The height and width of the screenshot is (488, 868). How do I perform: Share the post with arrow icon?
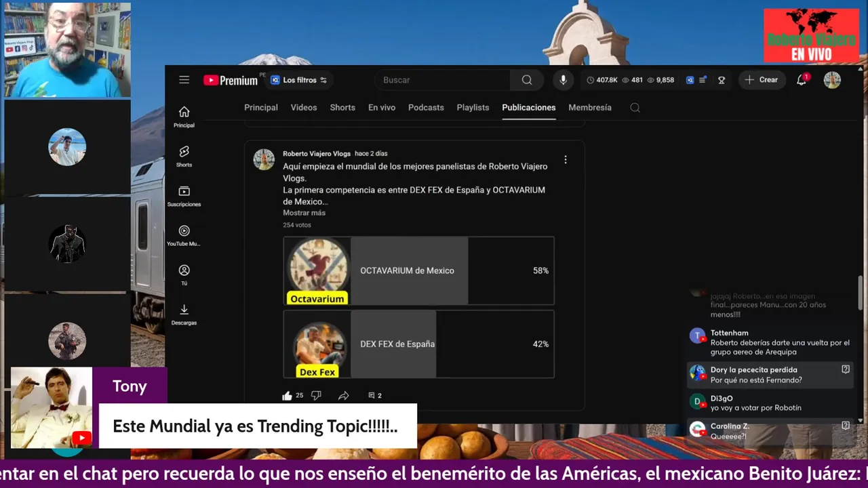click(343, 395)
